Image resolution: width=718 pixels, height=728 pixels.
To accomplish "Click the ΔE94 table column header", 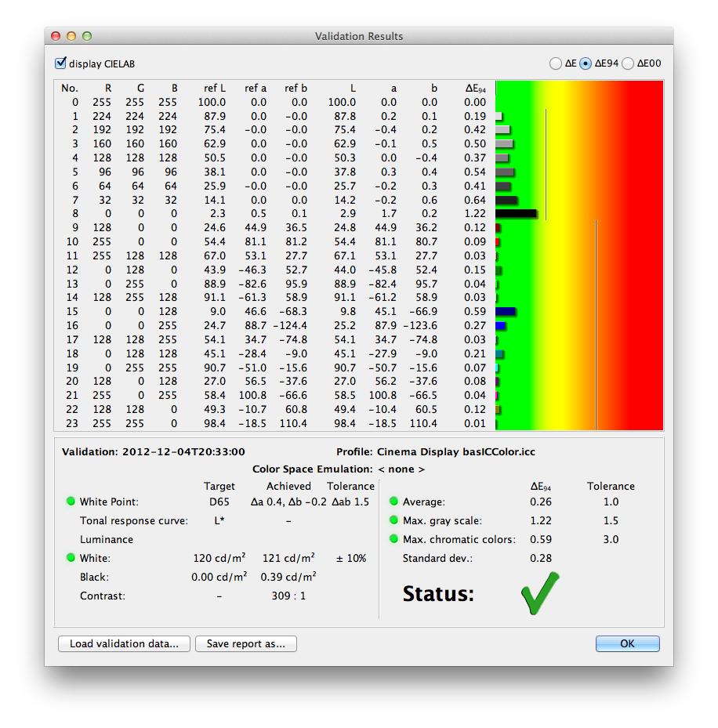I will tap(476, 89).
